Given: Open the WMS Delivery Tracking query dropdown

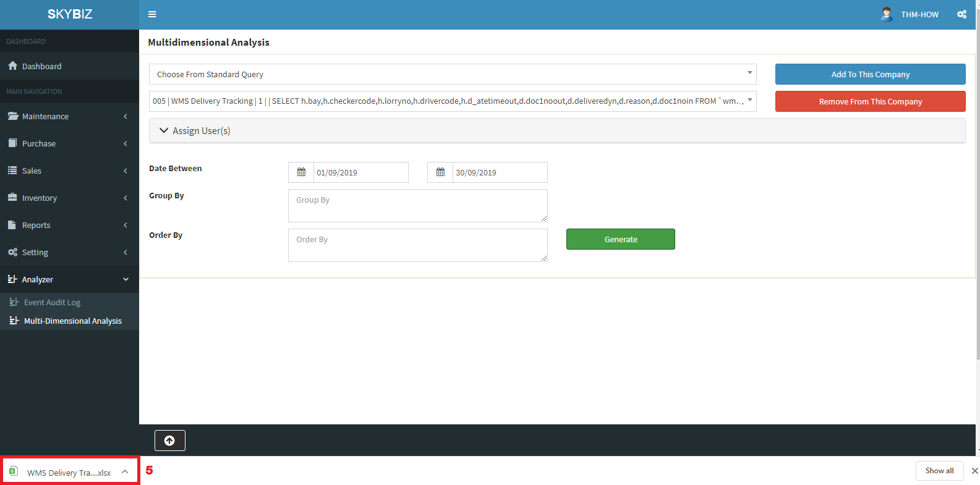Looking at the screenshot, I should pos(452,101).
